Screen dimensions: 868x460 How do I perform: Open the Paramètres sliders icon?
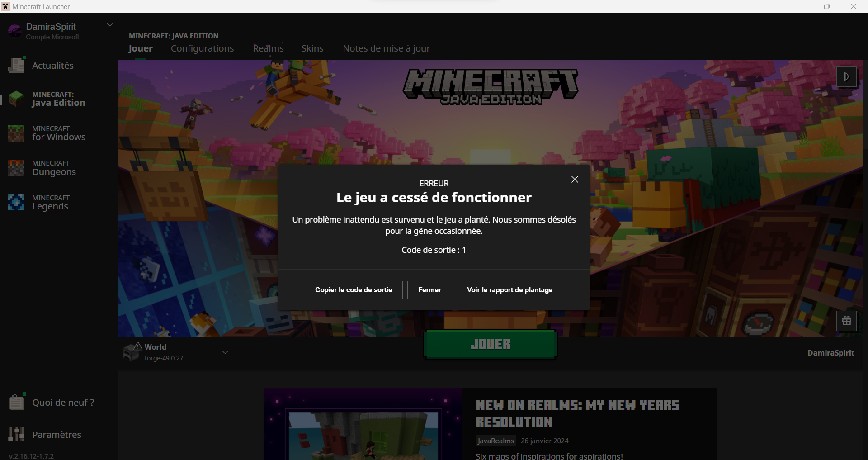pos(16,434)
